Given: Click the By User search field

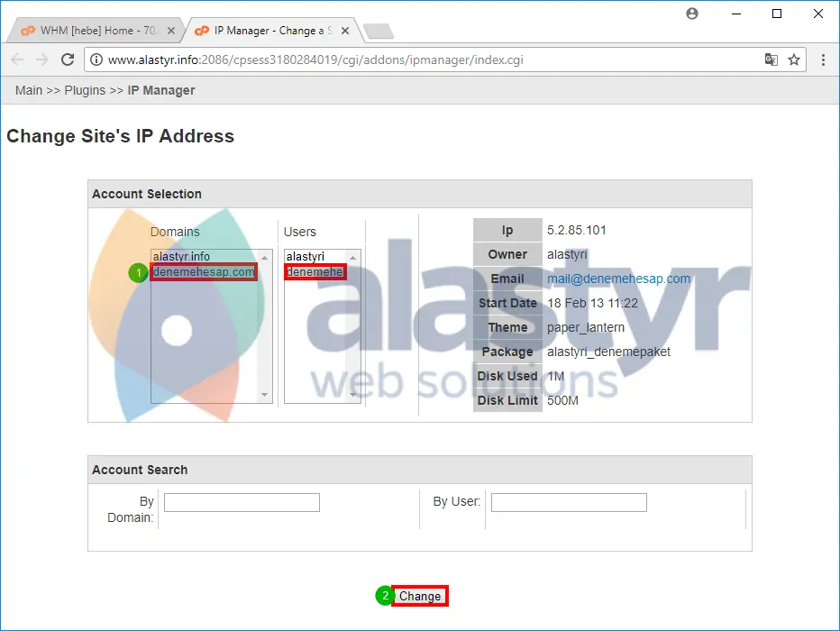Looking at the screenshot, I should click(568, 502).
